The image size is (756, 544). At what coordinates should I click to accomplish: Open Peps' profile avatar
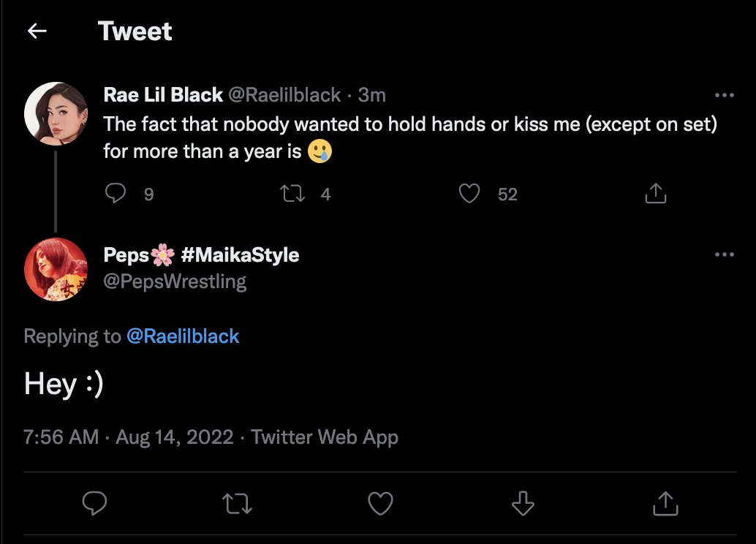(56, 269)
